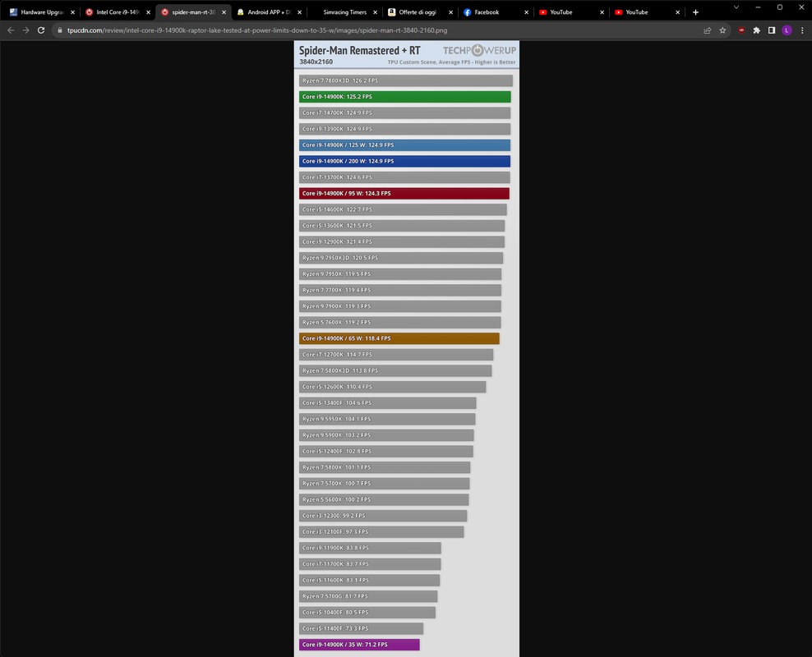This screenshot has width=812, height=657.
Task: Click the dark blue 14900K / 200 W bar
Action: (404, 161)
